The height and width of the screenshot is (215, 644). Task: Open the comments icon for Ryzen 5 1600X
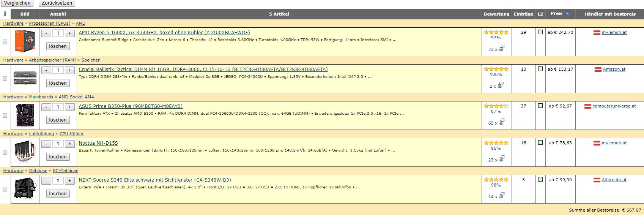[502, 48]
